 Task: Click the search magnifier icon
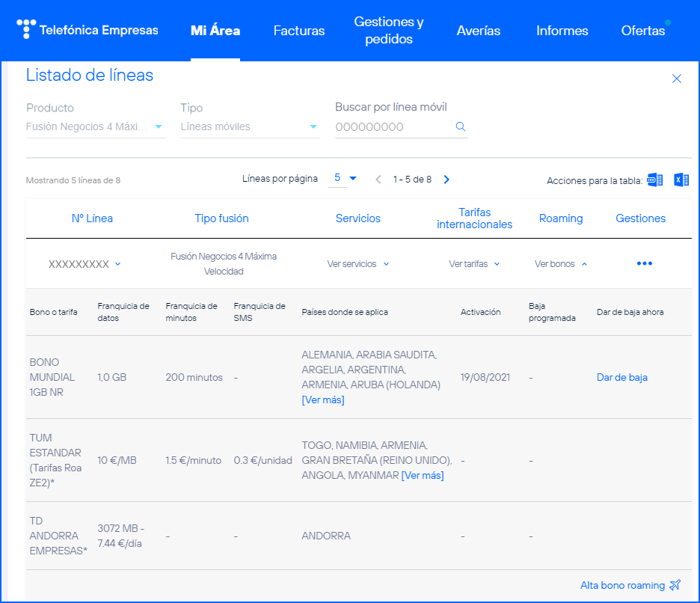[x=461, y=127]
